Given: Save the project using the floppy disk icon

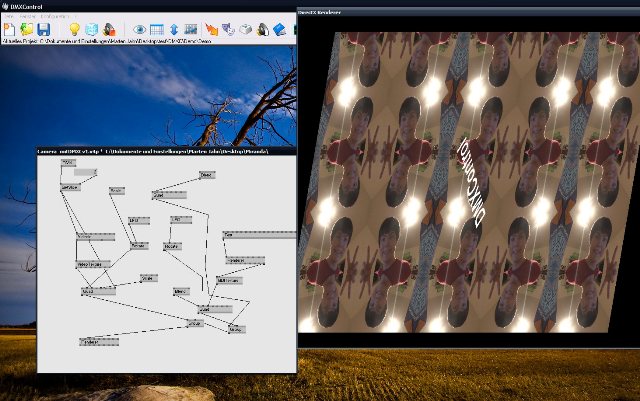Looking at the screenshot, I should point(45,30).
